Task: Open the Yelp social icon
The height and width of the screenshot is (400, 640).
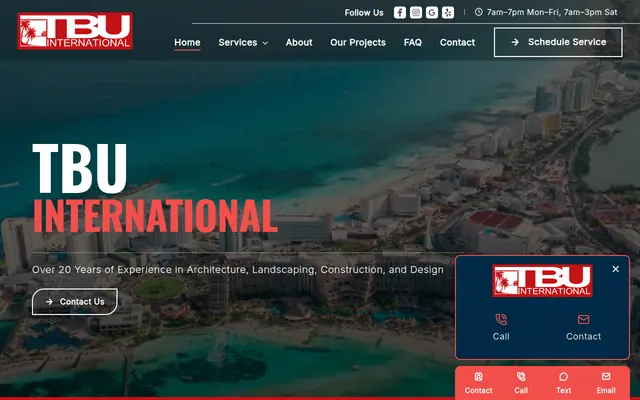Action: tap(448, 13)
